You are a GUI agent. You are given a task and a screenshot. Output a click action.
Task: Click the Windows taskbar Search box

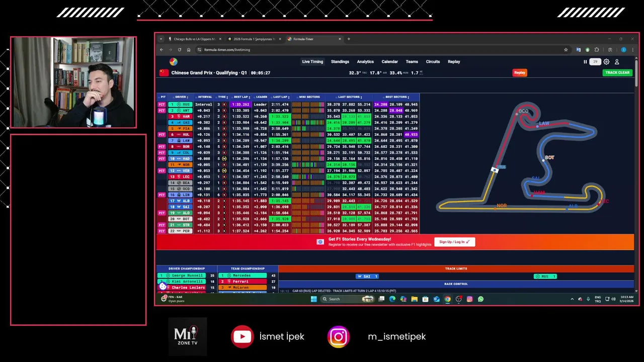click(348, 299)
